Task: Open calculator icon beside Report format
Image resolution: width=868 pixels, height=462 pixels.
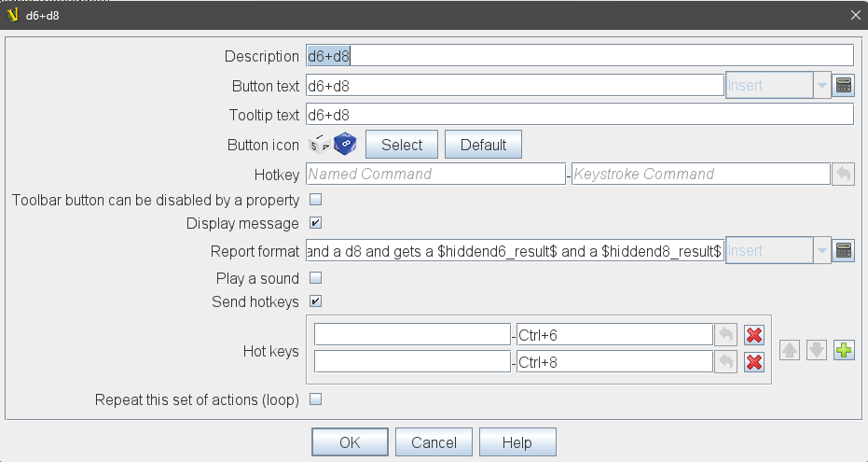Action: click(843, 250)
